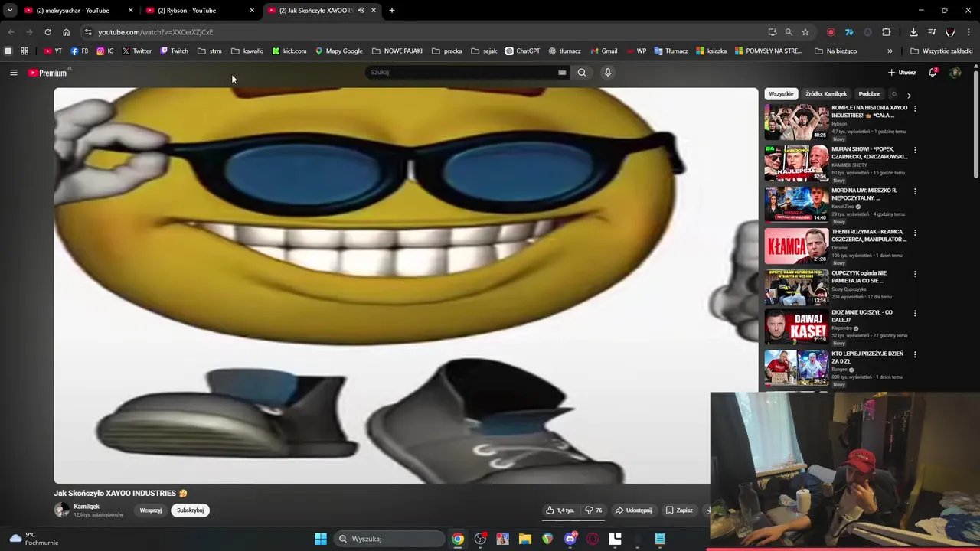Open the Twitter bookmark
This screenshot has width=980, height=551.
coord(137,51)
